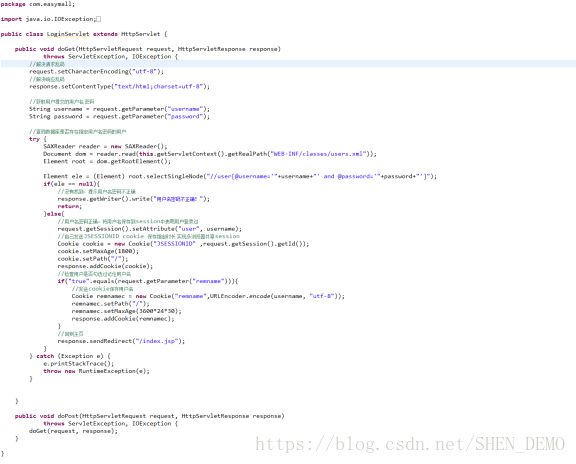Click the 'SAXReader reader = new SAXReader();' line
576x464 pixels.
(x=105, y=146)
